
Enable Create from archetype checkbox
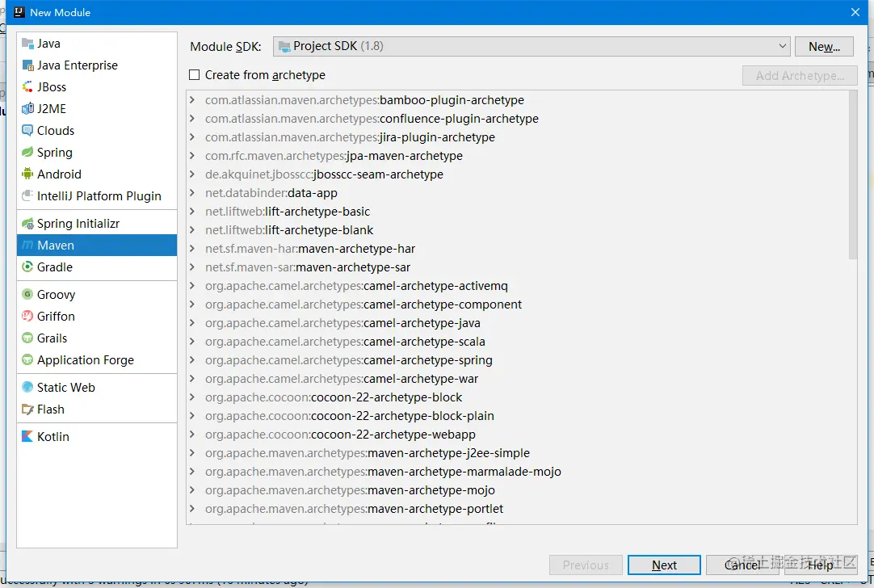194,74
